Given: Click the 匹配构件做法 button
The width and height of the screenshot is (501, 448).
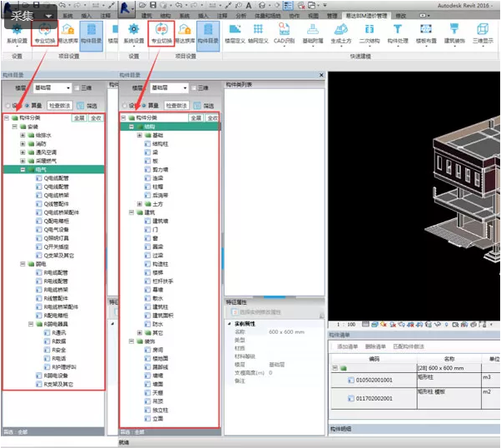Looking at the screenshot, I should tap(409, 346).
